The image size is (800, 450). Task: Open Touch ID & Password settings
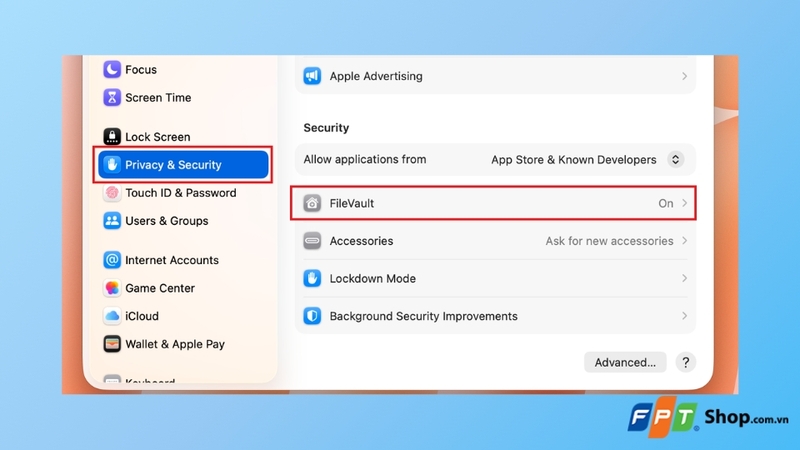click(x=183, y=193)
